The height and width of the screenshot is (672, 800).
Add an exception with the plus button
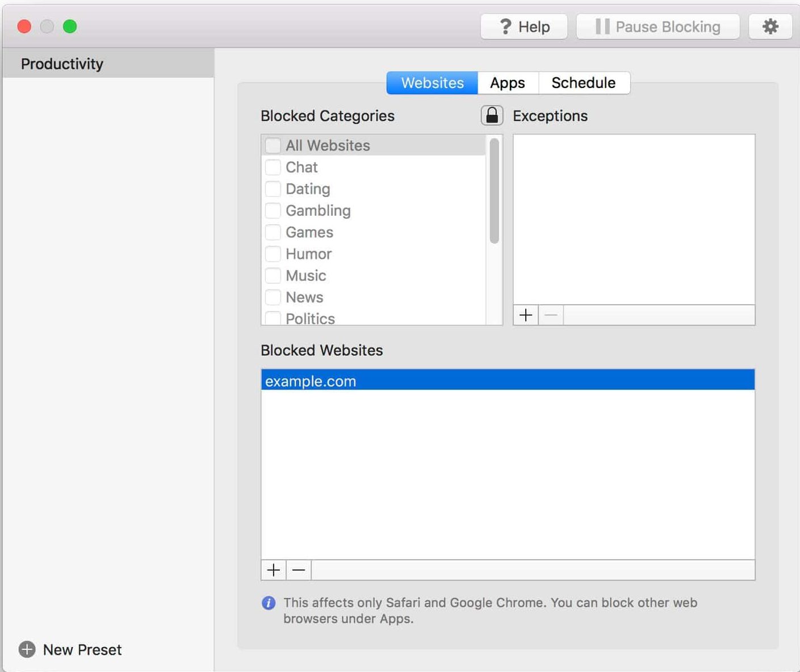[x=526, y=315]
